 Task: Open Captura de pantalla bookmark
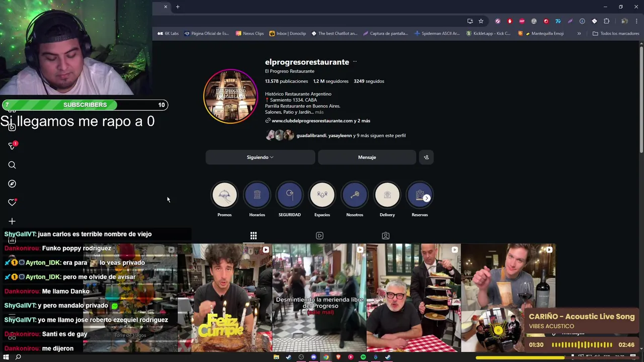[x=385, y=34]
